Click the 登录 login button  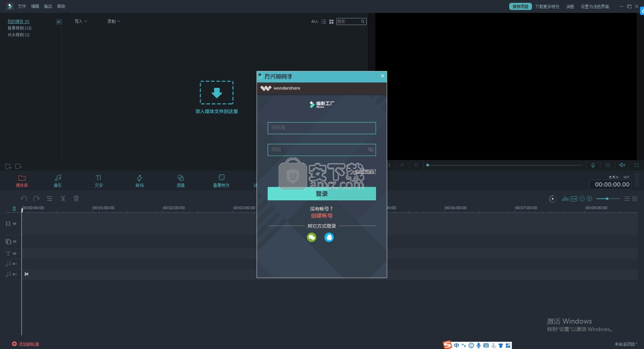[322, 194]
